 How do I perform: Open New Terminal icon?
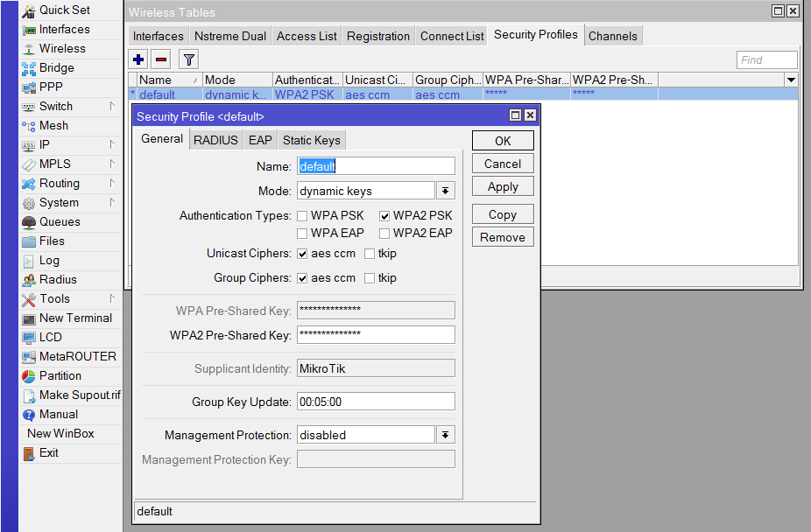click(29, 318)
